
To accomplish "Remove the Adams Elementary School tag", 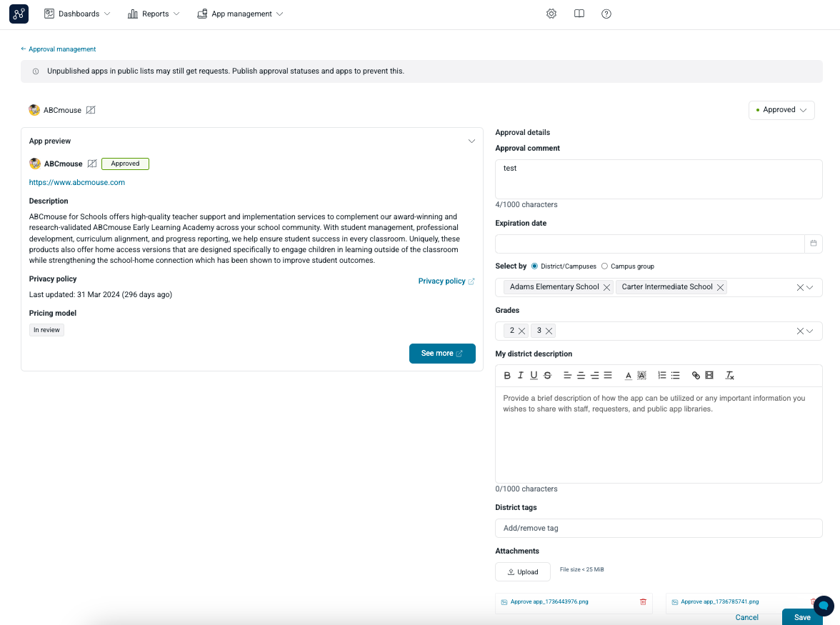I will 606,287.
